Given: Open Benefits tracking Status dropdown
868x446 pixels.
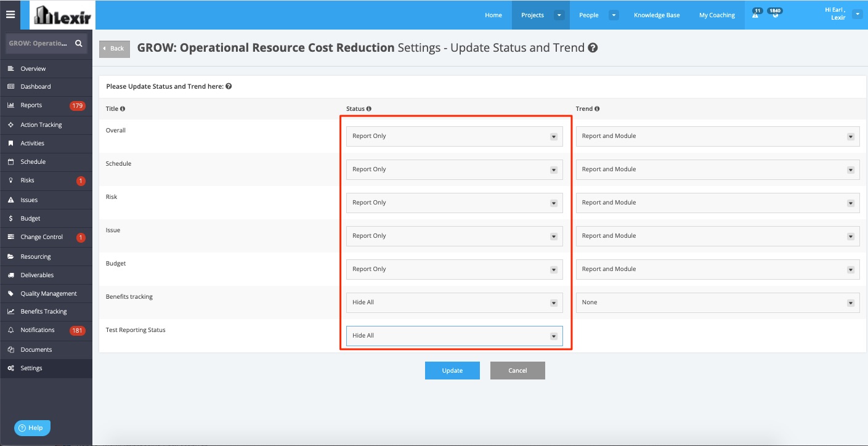Looking at the screenshot, I should click(455, 302).
